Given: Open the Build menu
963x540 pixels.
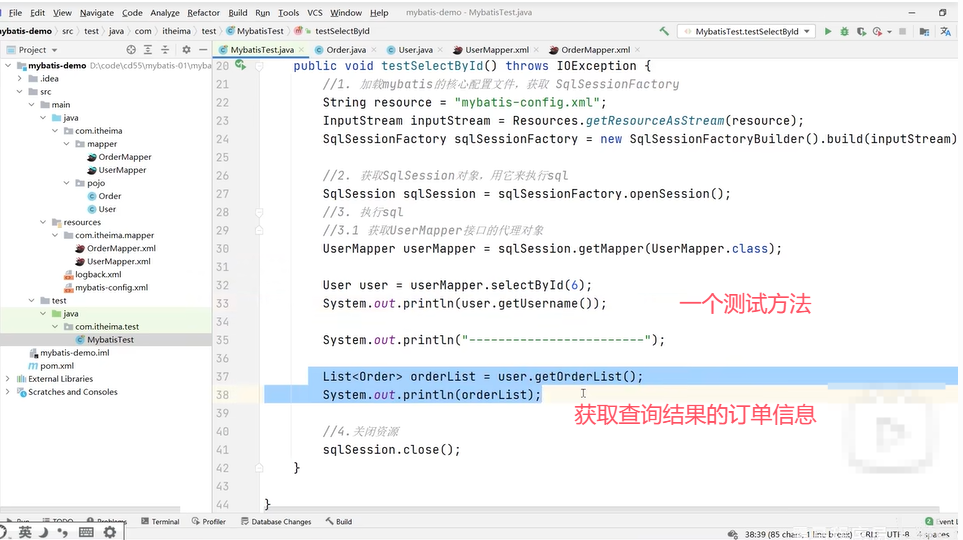Looking at the screenshot, I should [238, 12].
